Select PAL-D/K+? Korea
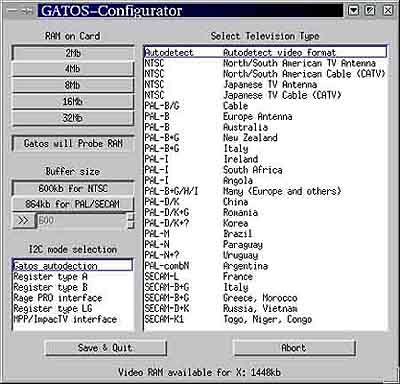This screenshot has width=400, height=384. (266, 223)
